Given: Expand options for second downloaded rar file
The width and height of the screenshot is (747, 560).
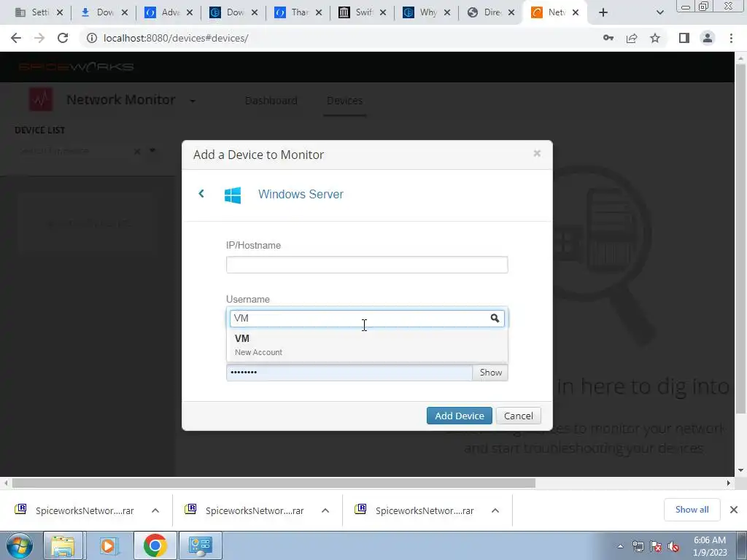Looking at the screenshot, I should pos(325,510).
